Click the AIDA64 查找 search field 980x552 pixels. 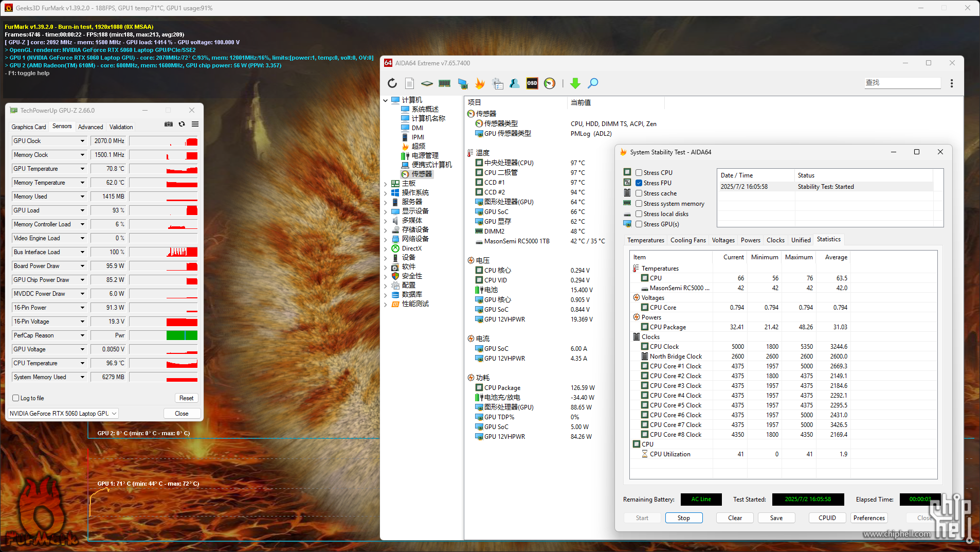pos(902,83)
